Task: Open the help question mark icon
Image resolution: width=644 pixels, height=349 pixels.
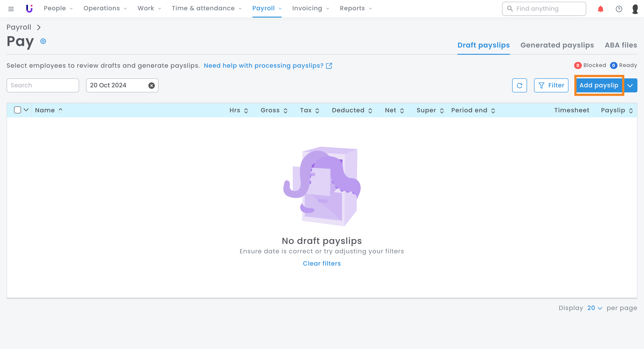Action: (619, 9)
